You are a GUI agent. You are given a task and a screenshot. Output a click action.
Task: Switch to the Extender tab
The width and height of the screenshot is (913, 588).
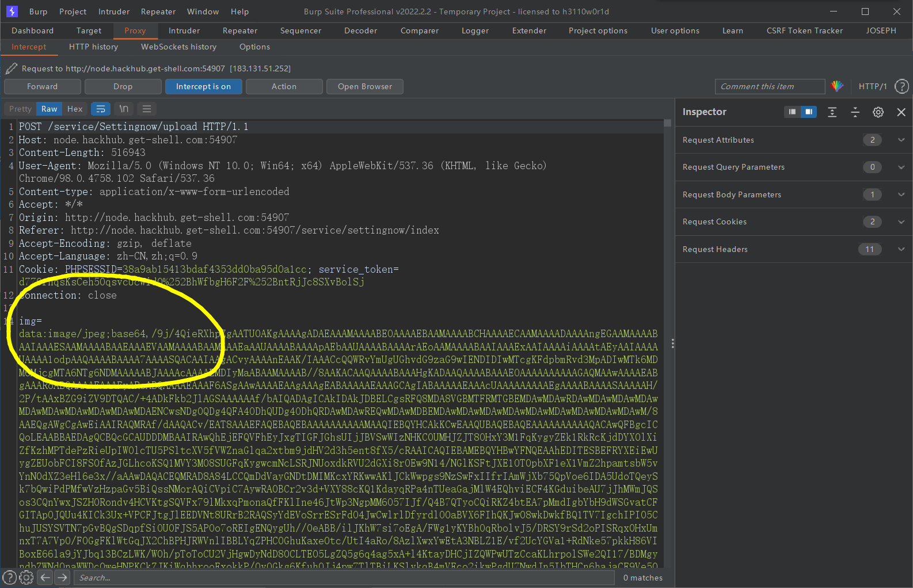tap(530, 30)
